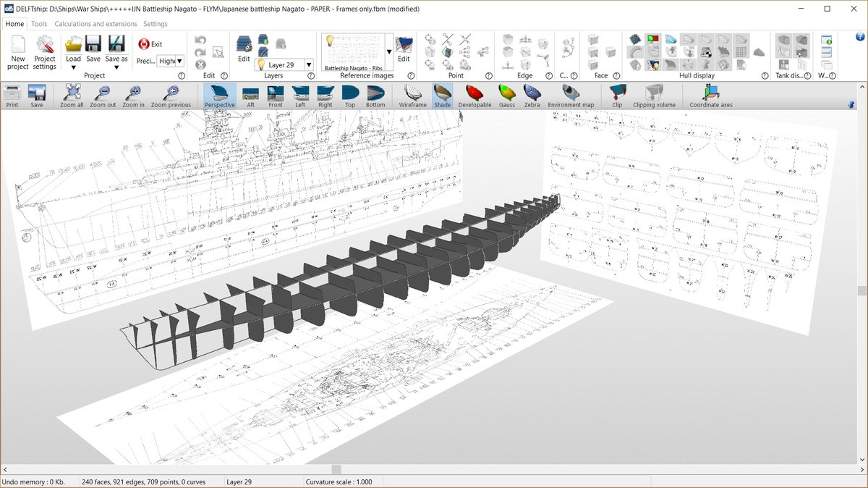The width and height of the screenshot is (868, 488).
Task: Enable Zebra shading mode
Action: 532,96
